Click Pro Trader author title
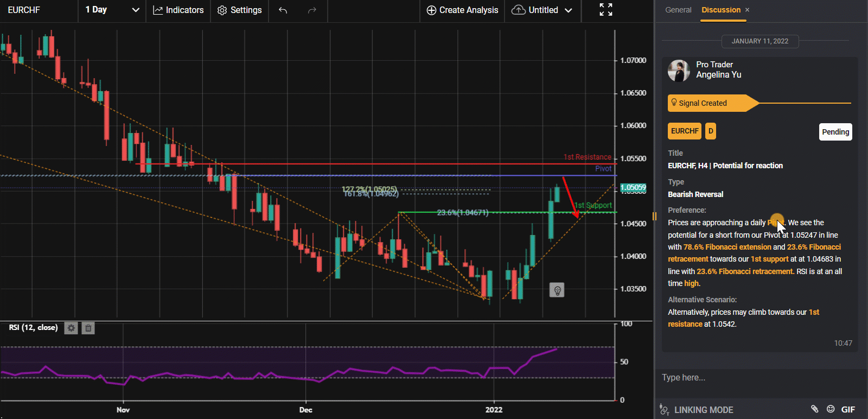 (714, 65)
